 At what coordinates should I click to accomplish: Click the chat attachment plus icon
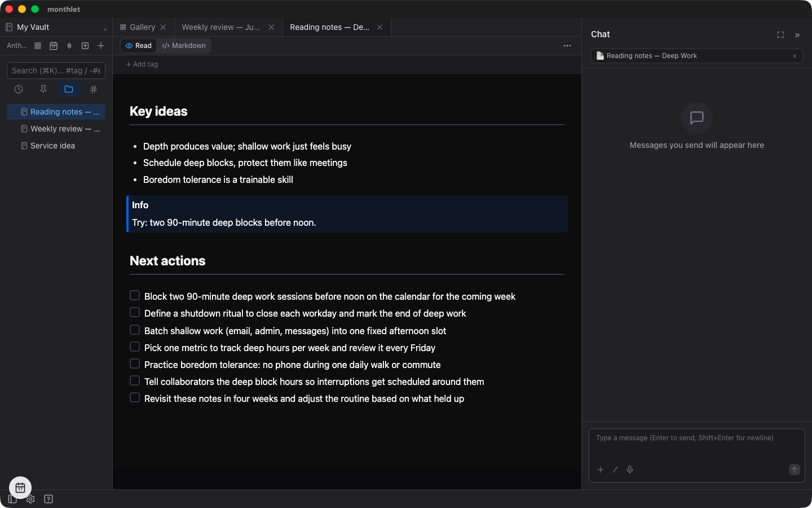601,470
